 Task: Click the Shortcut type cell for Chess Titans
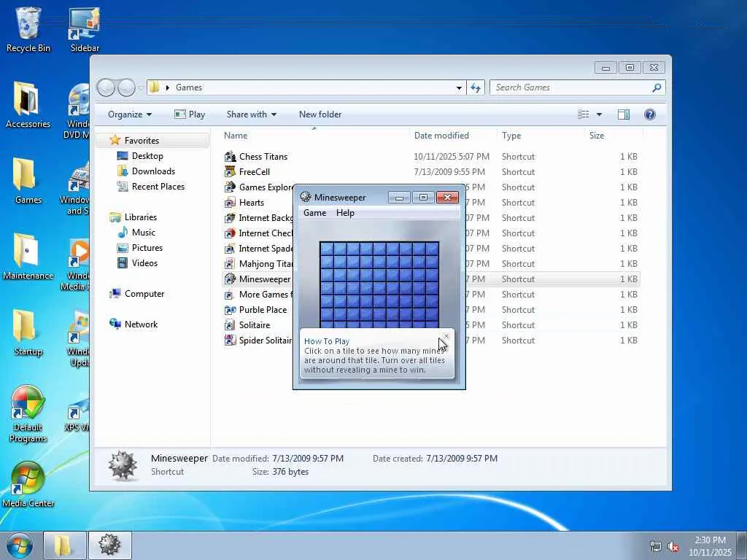click(518, 157)
